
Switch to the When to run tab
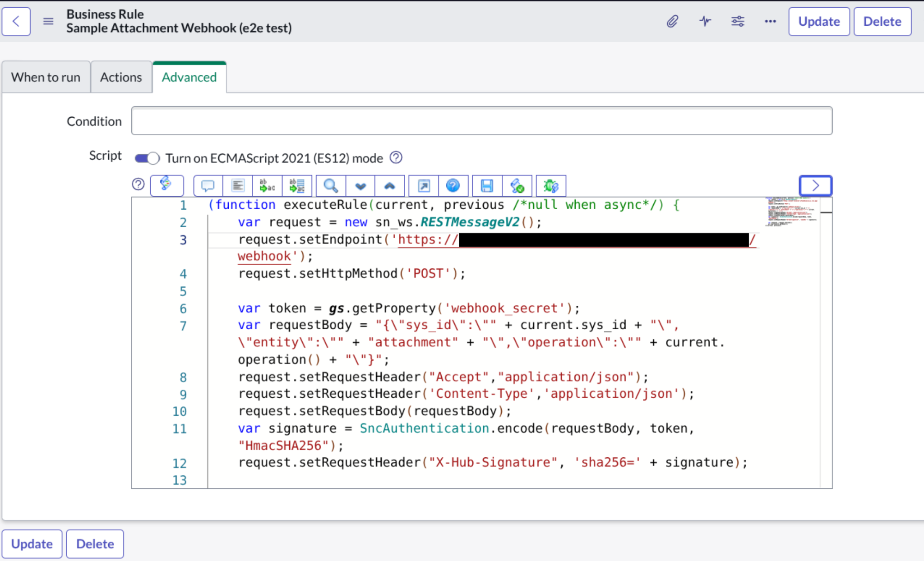click(x=46, y=77)
